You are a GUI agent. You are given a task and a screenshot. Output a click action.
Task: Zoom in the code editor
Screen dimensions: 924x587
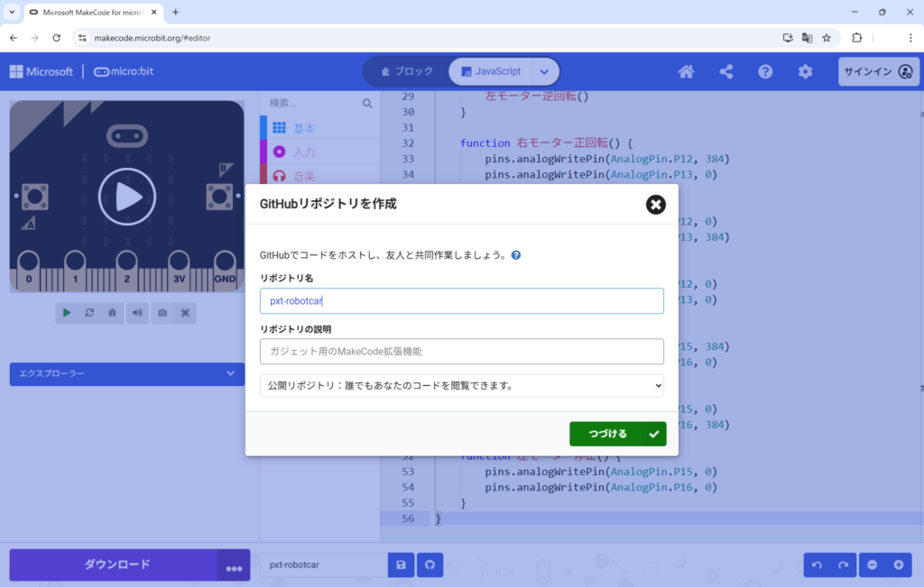[x=899, y=564]
